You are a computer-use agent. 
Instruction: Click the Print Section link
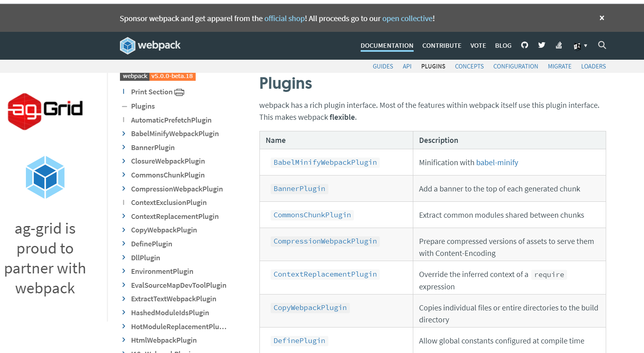(152, 92)
